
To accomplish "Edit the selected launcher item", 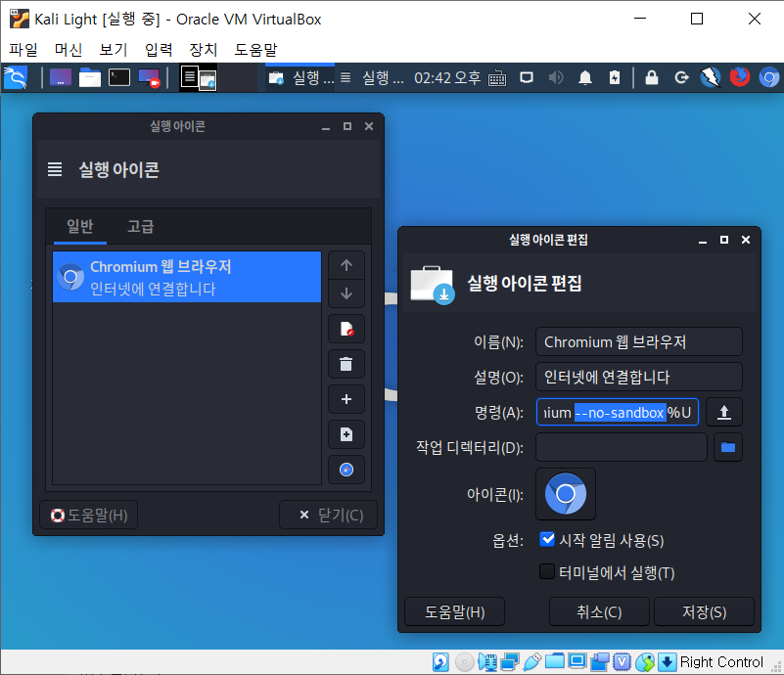I will pos(346,329).
